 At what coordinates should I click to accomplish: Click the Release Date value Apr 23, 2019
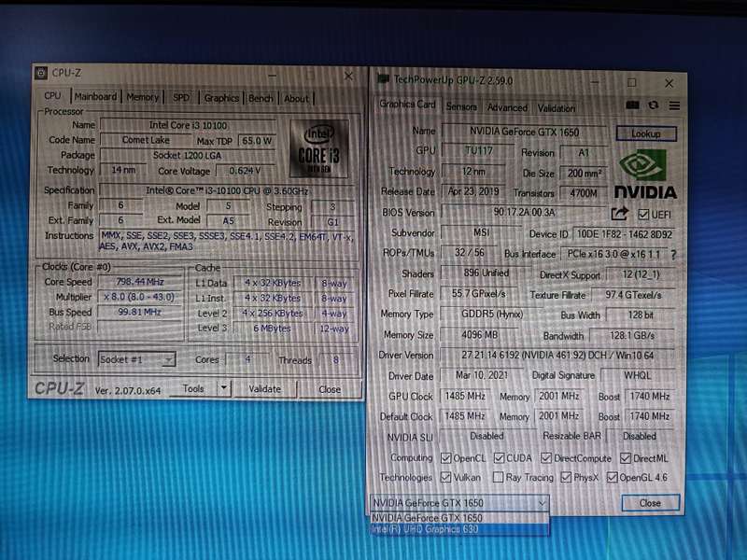pyautogui.click(x=473, y=191)
